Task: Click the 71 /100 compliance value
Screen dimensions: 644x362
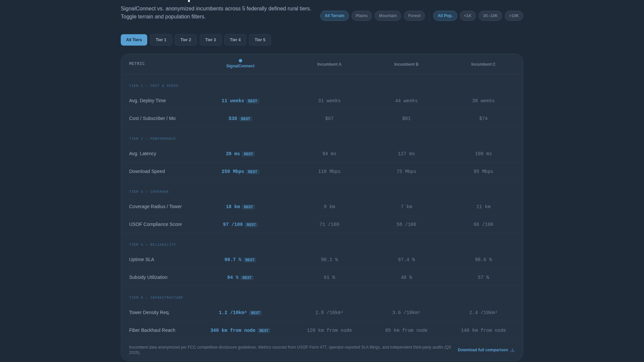Action: [x=329, y=225]
